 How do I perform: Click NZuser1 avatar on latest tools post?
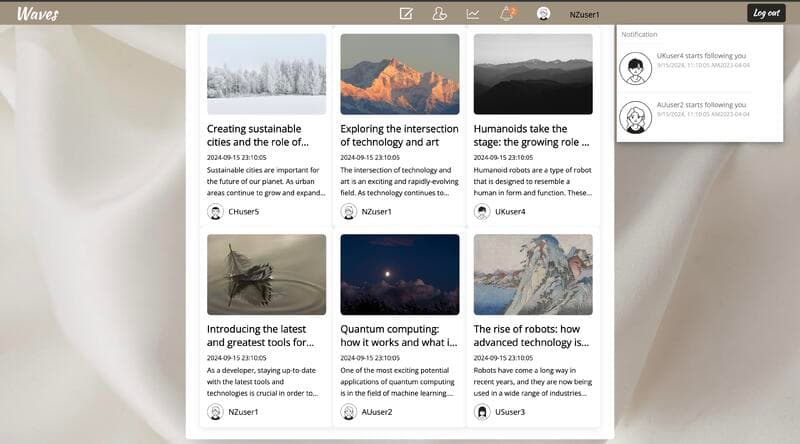215,412
